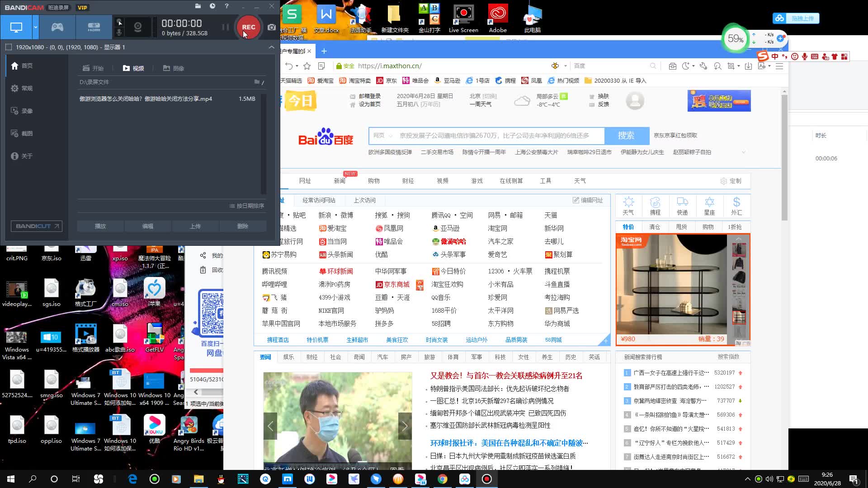Open the recording mode dropdown next to the monitor icon

[35, 27]
